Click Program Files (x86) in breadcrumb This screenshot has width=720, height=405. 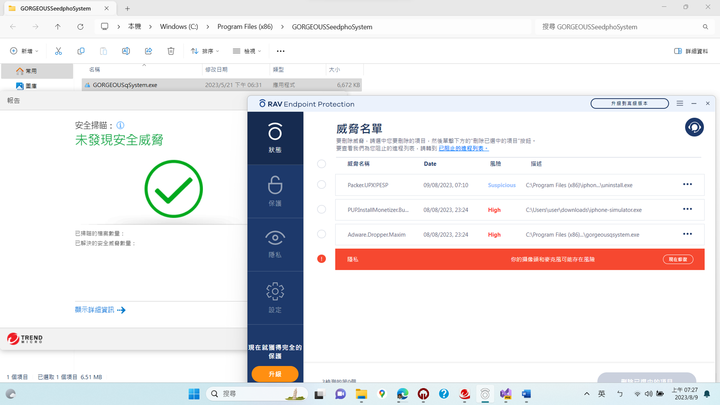(245, 27)
